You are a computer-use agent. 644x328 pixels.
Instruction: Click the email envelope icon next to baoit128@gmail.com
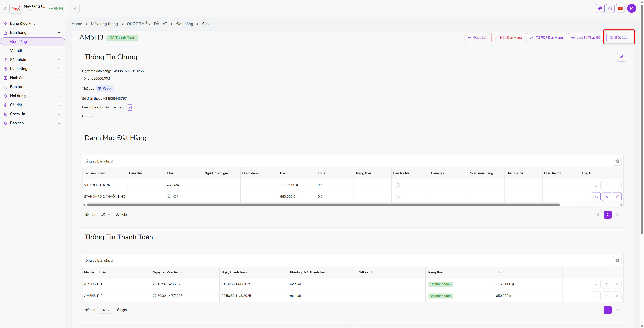130,107
